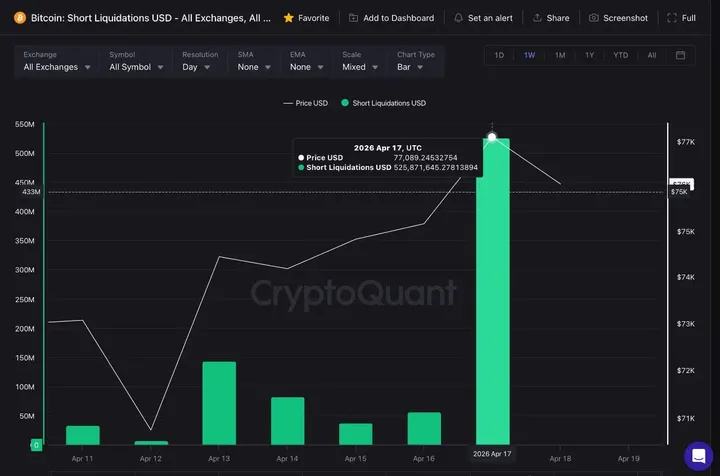The image size is (720, 476).
Task: Toggle Short Liquidations USD legend series
Action: coord(383,103)
